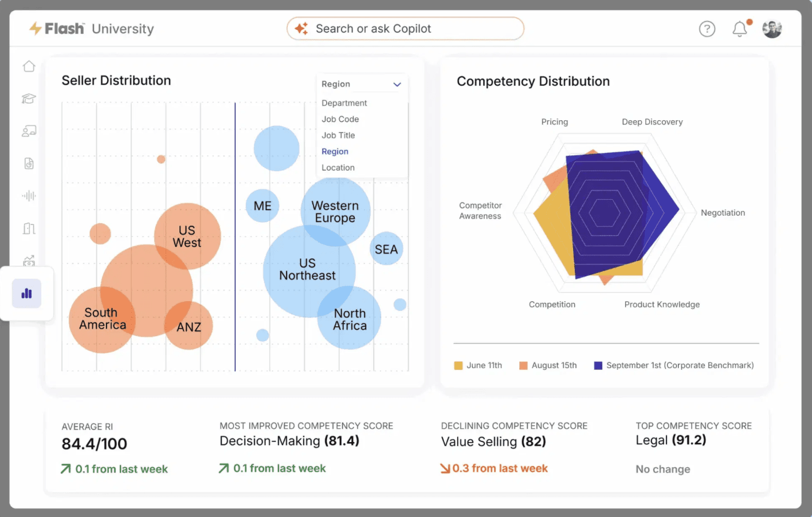This screenshot has height=517, width=812.
Task: Click the ANZ bubble
Action: 189,326
